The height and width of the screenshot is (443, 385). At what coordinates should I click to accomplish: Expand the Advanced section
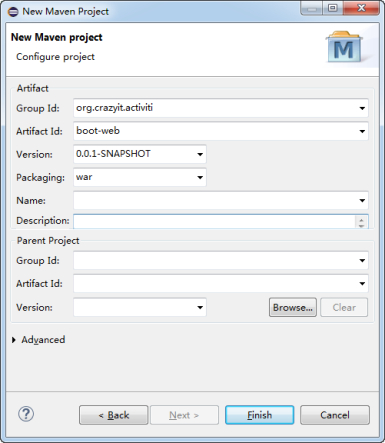pos(14,340)
